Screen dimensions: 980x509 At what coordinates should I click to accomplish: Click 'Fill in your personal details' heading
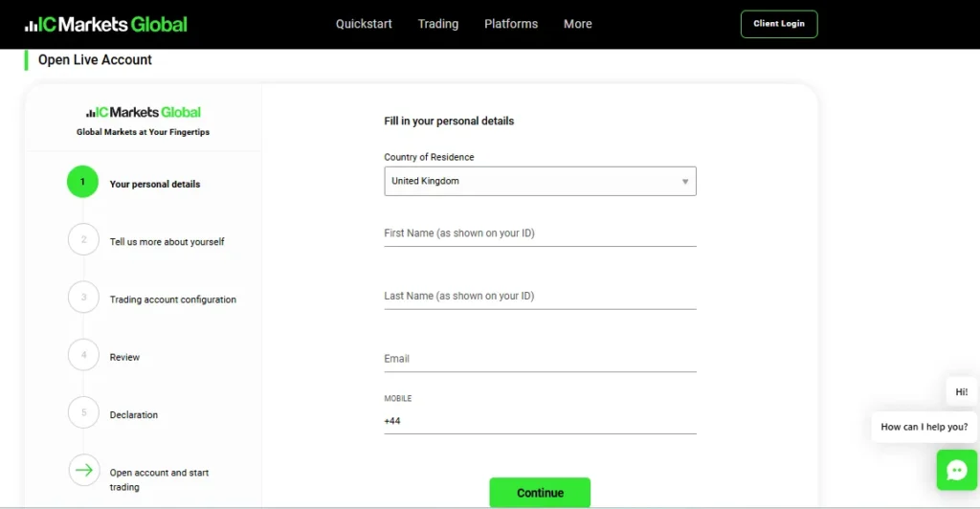[x=449, y=122]
